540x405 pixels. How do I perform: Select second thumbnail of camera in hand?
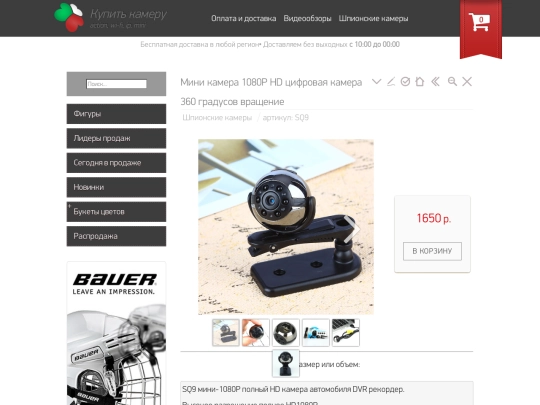pos(256,333)
